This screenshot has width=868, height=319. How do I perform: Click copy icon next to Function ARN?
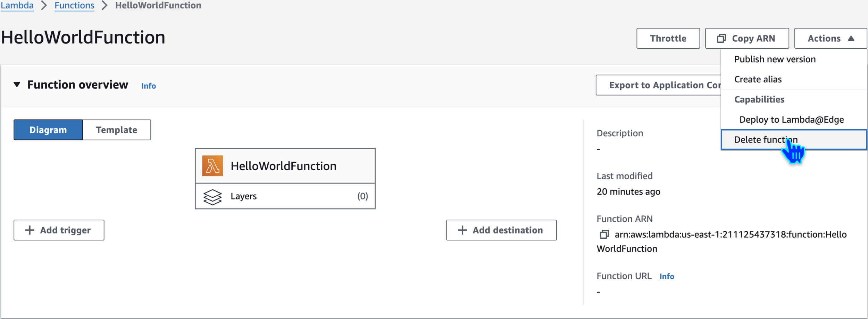coord(604,235)
